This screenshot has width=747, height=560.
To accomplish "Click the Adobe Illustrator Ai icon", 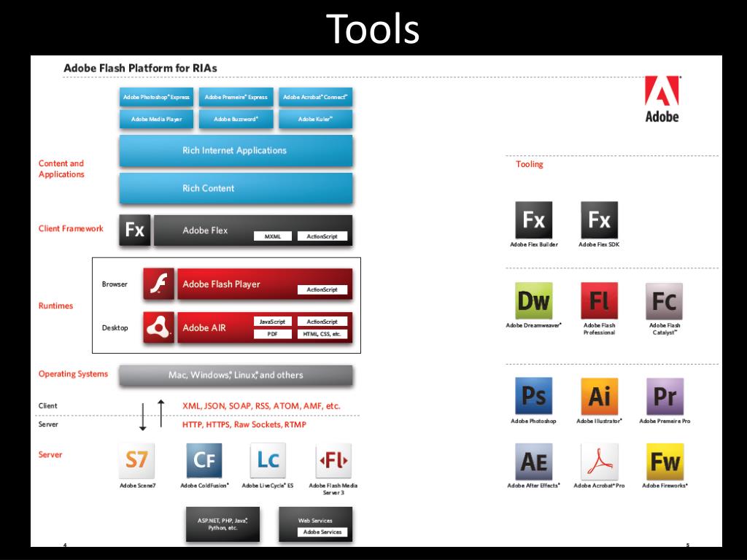I will click(600, 396).
